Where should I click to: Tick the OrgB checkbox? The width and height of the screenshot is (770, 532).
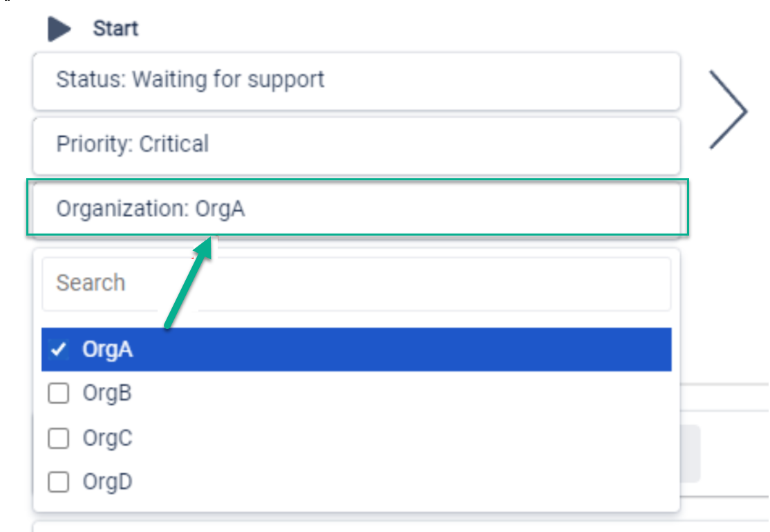(59, 394)
